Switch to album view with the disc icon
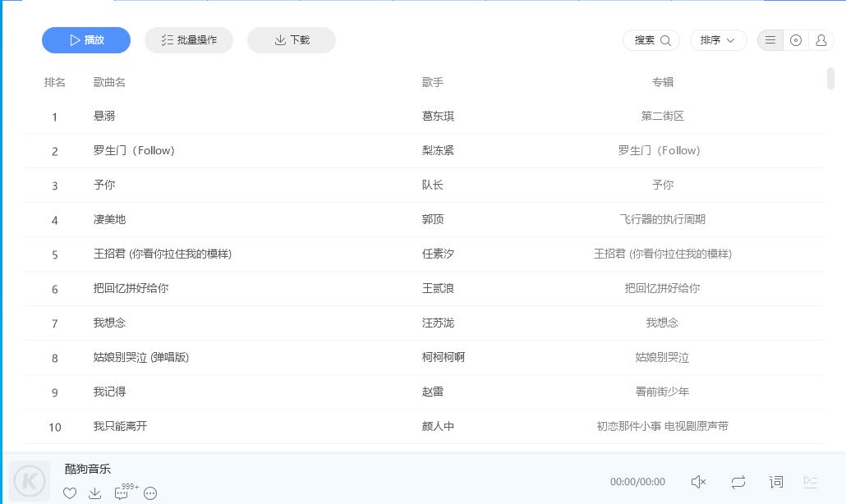Image resolution: width=846 pixels, height=504 pixels. point(795,40)
